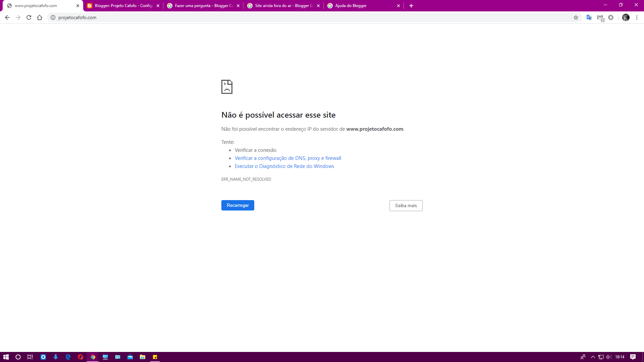Screen dimensions: 644x362
Task: Open the ID-card style taskbar app icon
Action: pos(118,357)
